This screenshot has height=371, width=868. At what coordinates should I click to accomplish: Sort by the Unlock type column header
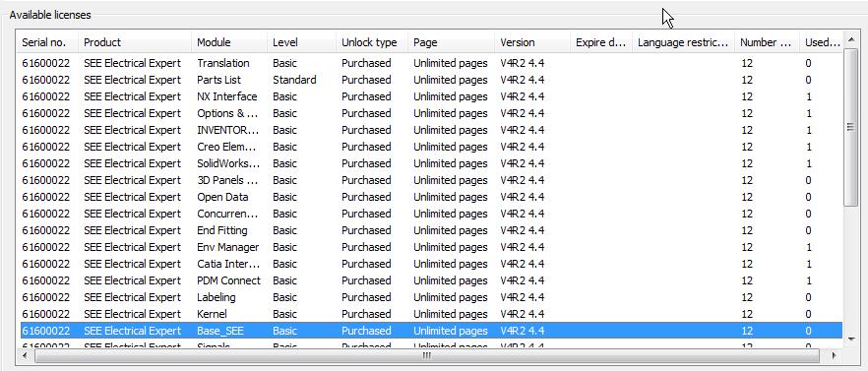(x=372, y=42)
